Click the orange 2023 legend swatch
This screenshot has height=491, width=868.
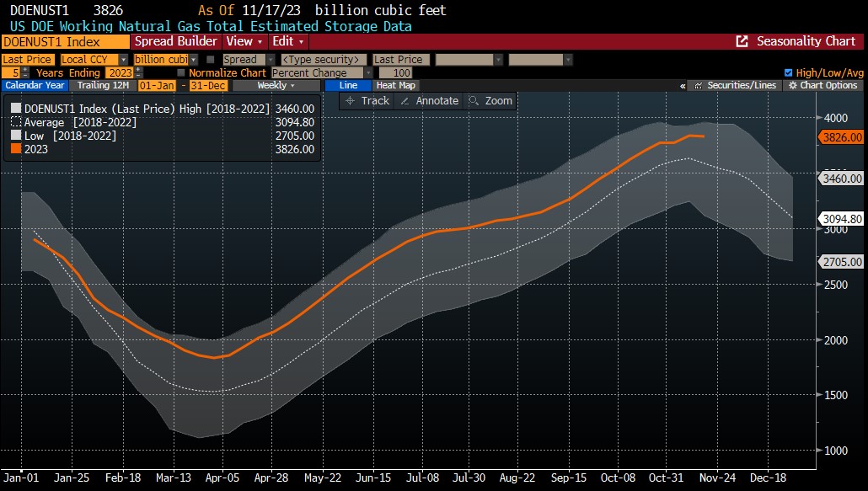tap(16, 149)
